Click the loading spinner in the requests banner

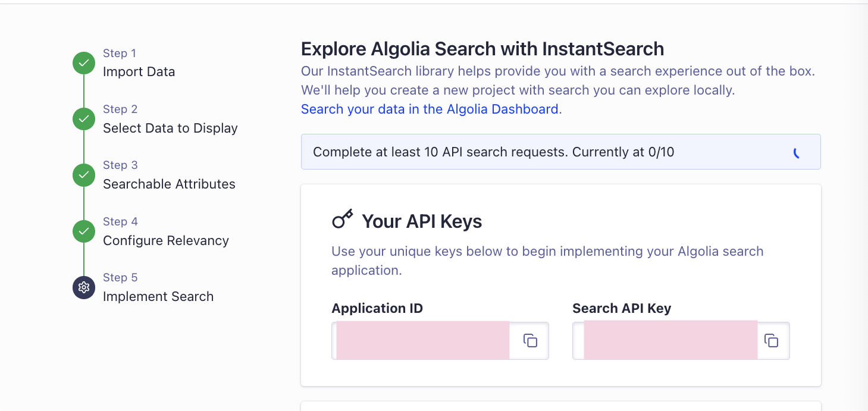pos(797,153)
